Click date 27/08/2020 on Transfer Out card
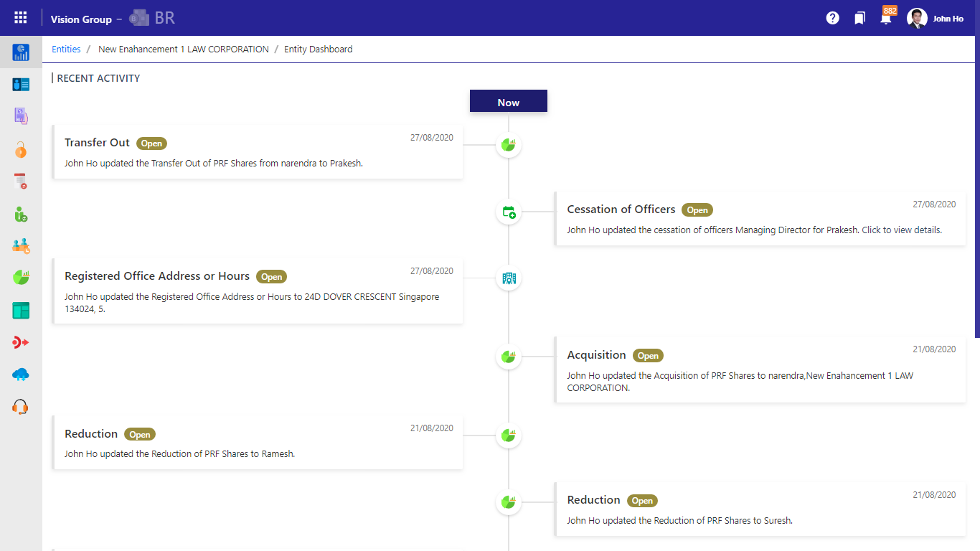 click(432, 138)
